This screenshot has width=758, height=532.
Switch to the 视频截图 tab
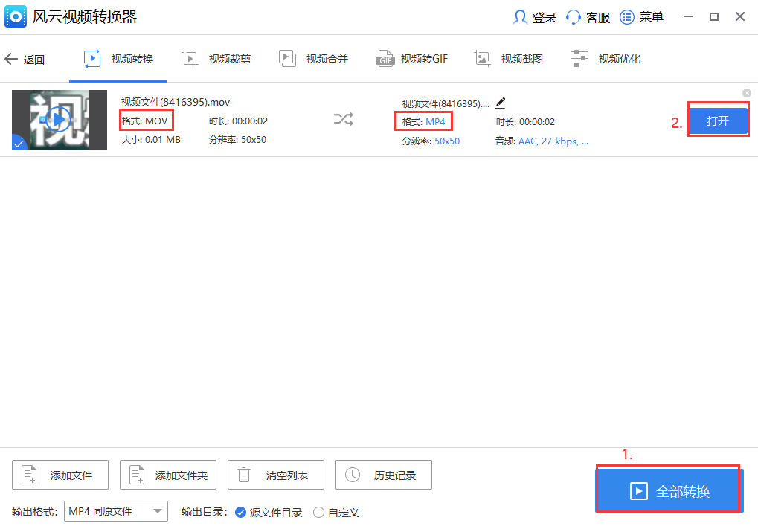coord(509,59)
